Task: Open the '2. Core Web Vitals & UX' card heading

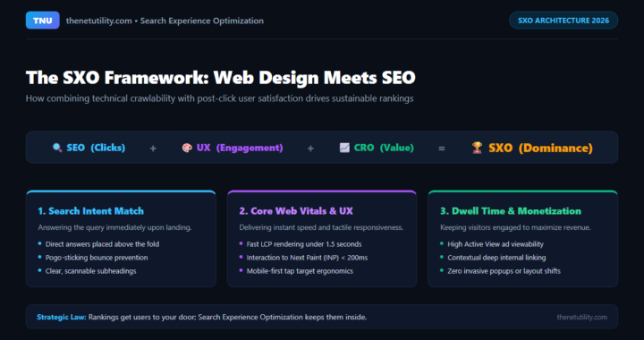Action: [296, 211]
